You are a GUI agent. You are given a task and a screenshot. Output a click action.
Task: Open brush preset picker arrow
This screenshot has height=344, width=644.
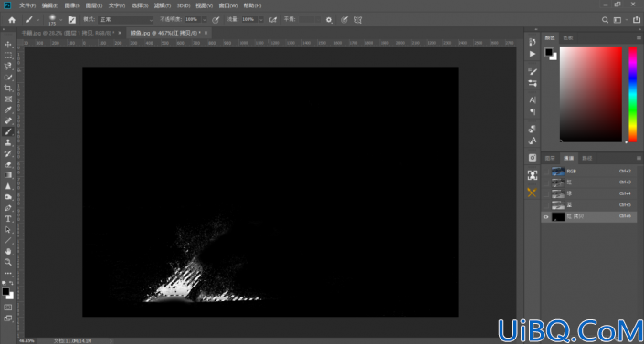click(x=61, y=20)
